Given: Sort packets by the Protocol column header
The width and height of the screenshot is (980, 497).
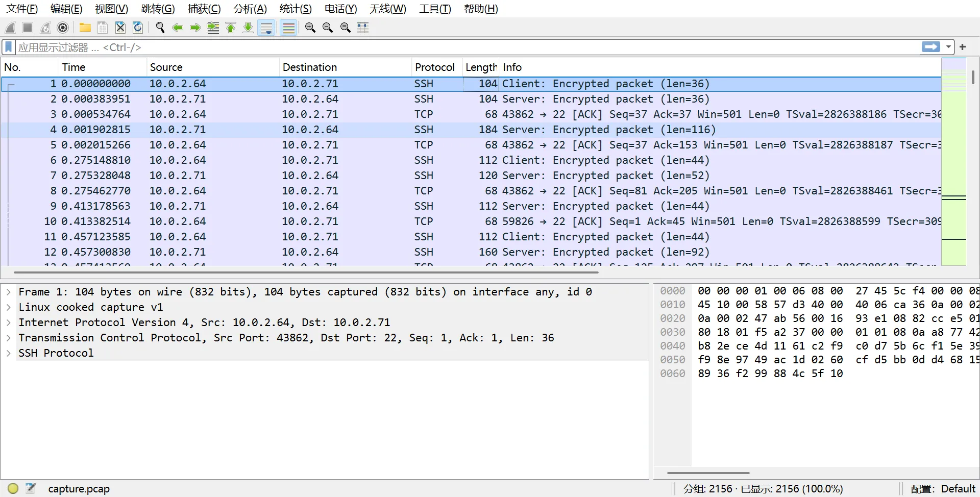Looking at the screenshot, I should pos(434,67).
